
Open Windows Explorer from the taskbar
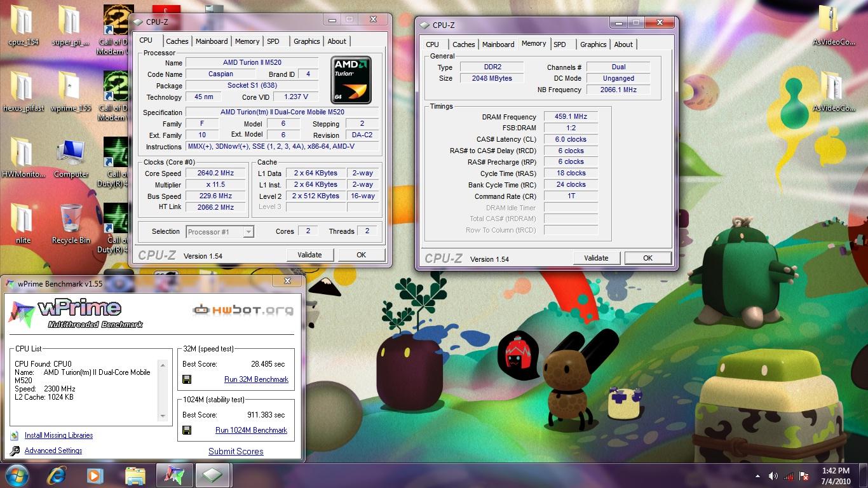(135, 475)
